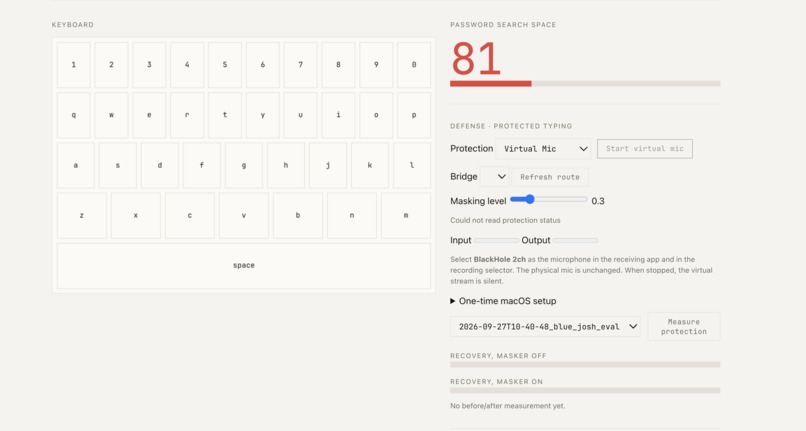The height and width of the screenshot is (431, 806).
Task: Hit the 'v' key
Action: (x=244, y=216)
